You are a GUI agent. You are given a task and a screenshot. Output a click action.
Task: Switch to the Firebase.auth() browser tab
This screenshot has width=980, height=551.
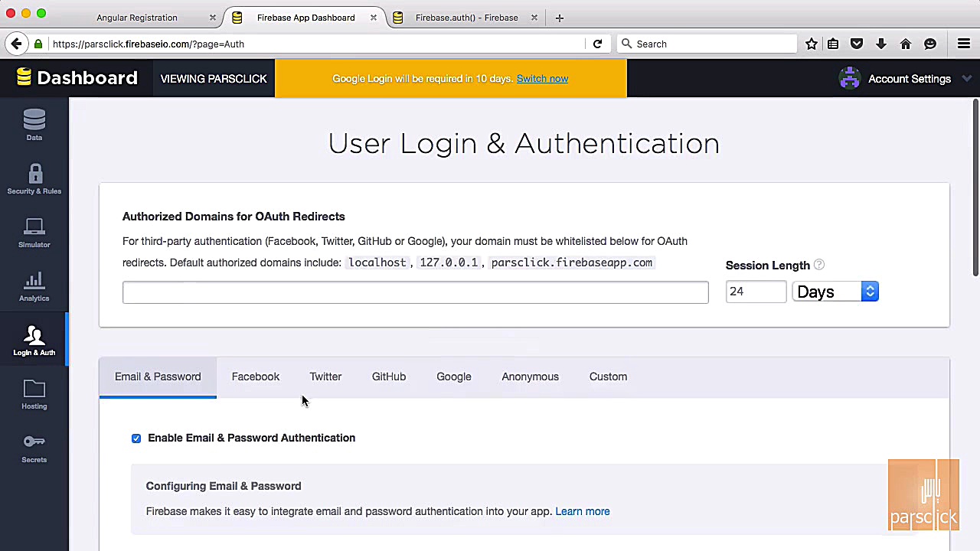point(466,18)
